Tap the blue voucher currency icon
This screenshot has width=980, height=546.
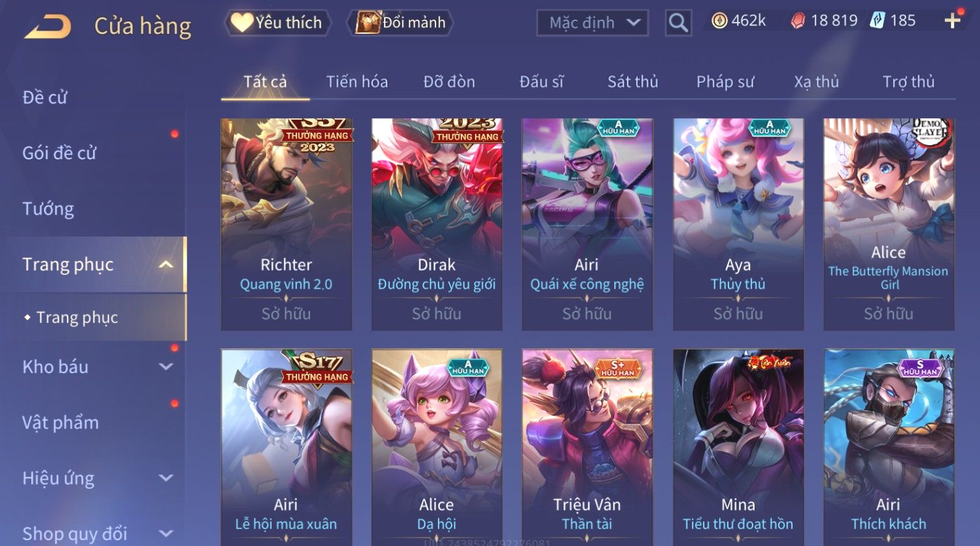point(877,21)
